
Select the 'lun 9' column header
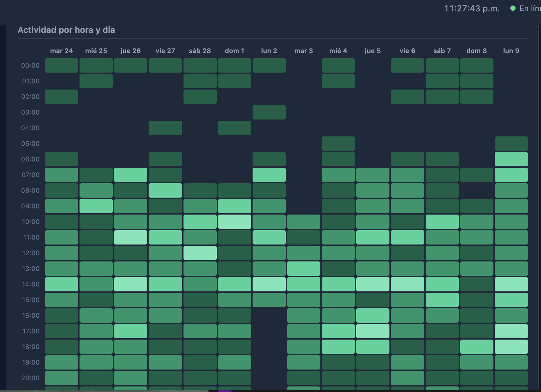point(511,51)
